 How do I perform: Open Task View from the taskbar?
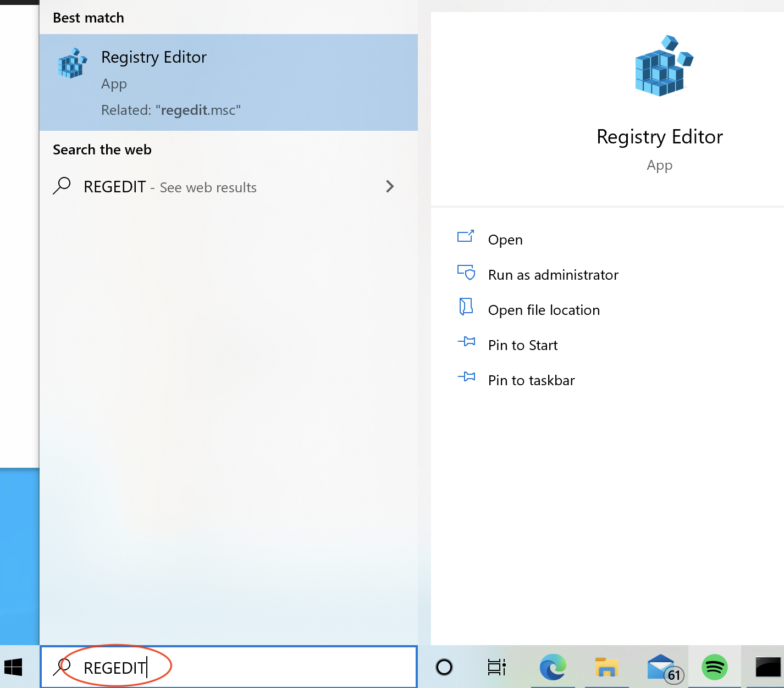pyautogui.click(x=496, y=667)
